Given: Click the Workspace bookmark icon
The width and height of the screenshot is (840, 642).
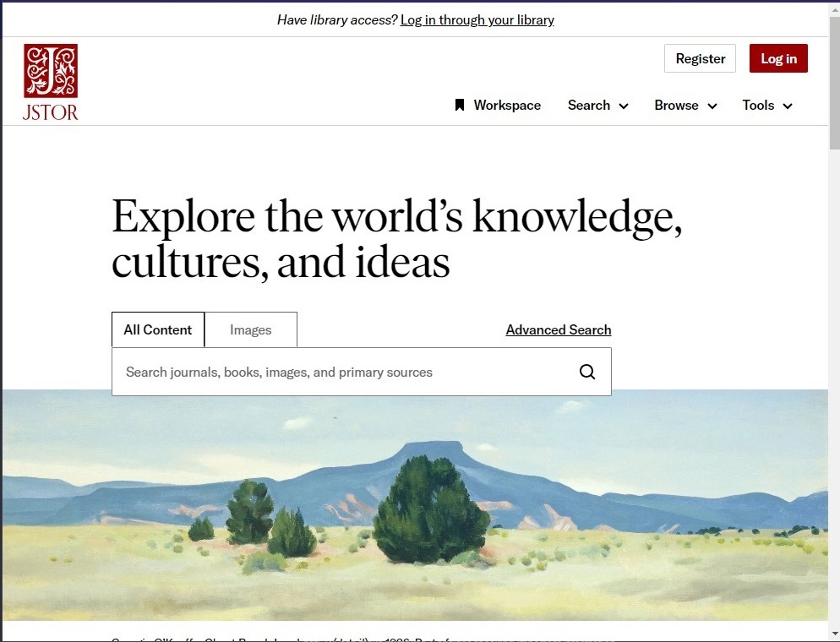Looking at the screenshot, I should [x=459, y=105].
